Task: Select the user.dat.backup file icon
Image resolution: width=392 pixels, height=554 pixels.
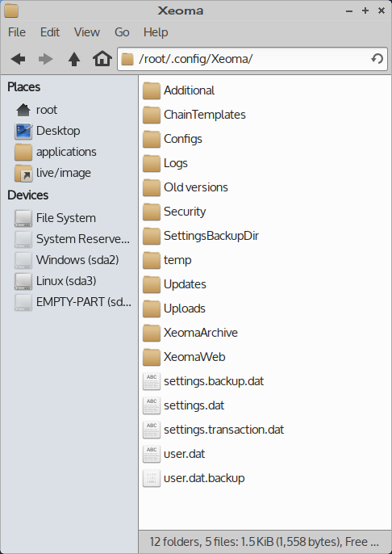Action: tap(152, 478)
